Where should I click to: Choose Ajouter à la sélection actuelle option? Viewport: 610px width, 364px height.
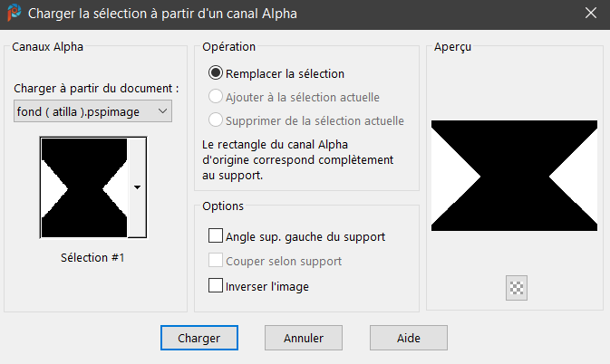coord(216,97)
